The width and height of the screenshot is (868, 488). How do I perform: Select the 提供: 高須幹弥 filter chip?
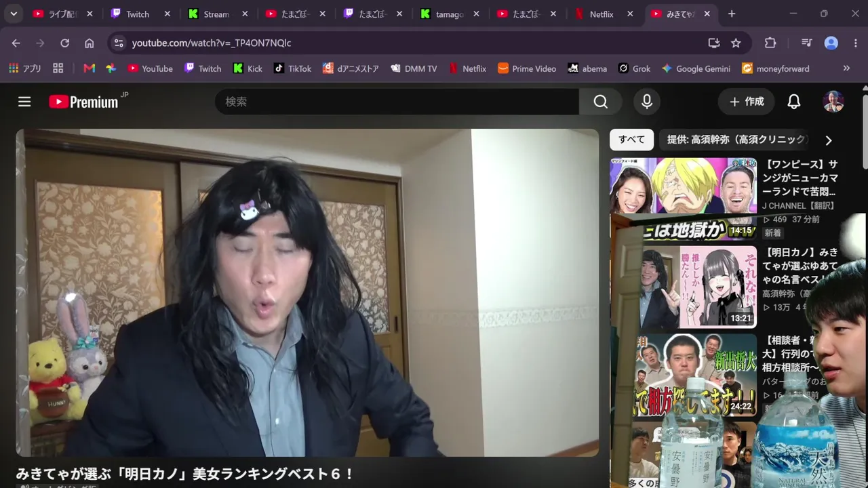point(734,140)
